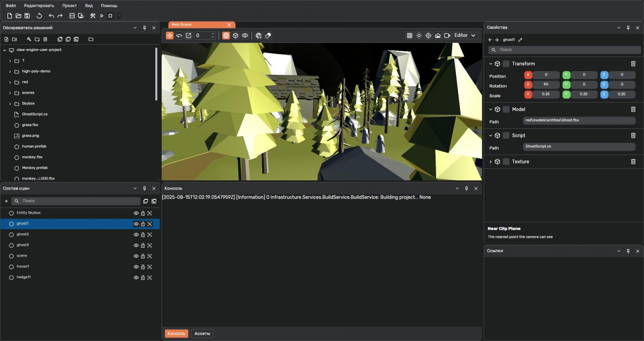Toggle the checkbox next to the Model component
Image resolution: width=644 pixels, height=341 pixels.
pos(506,109)
